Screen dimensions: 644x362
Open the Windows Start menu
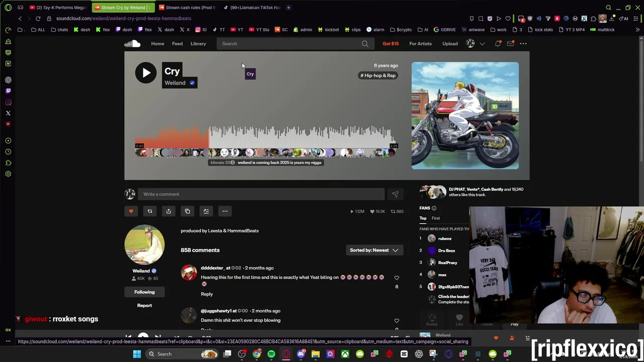coord(137,354)
